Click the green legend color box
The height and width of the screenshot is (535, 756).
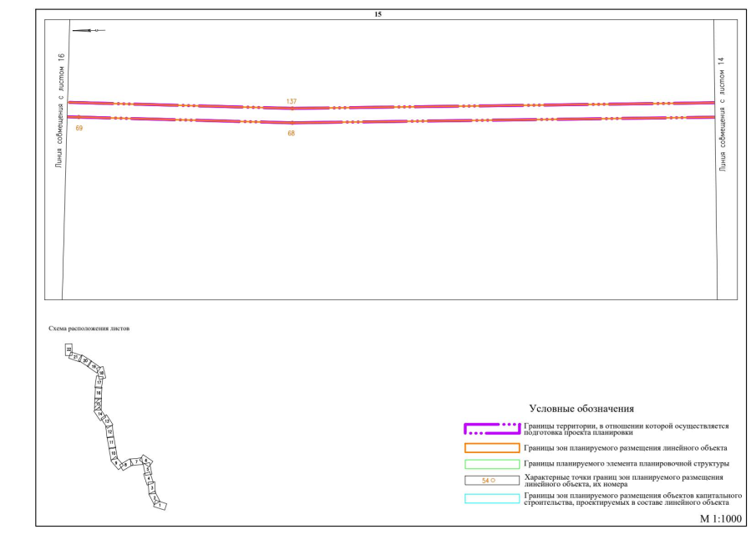pos(491,464)
